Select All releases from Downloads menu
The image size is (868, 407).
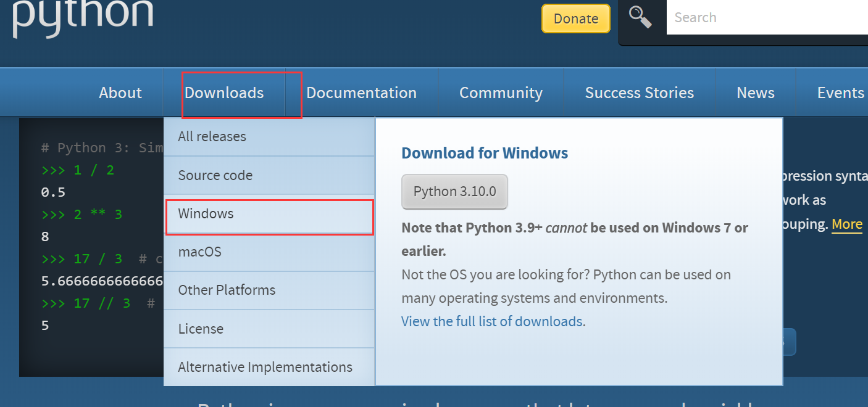(x=212, y=136)
